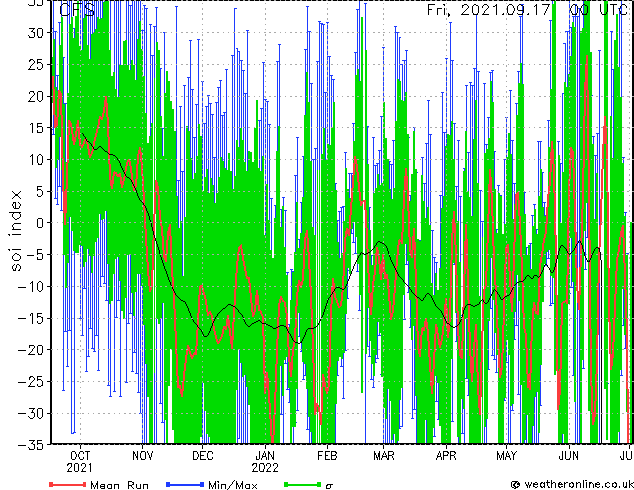This screenshot has width=634, height=490.
Task: Click the 'Mean Run' legend text
Action: [x=120, y=485]
